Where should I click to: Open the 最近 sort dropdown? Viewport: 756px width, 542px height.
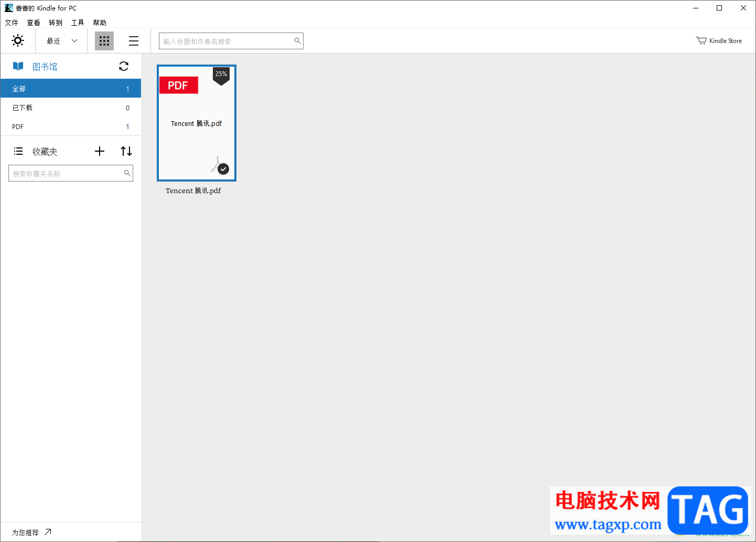click(x=62, y=41)
